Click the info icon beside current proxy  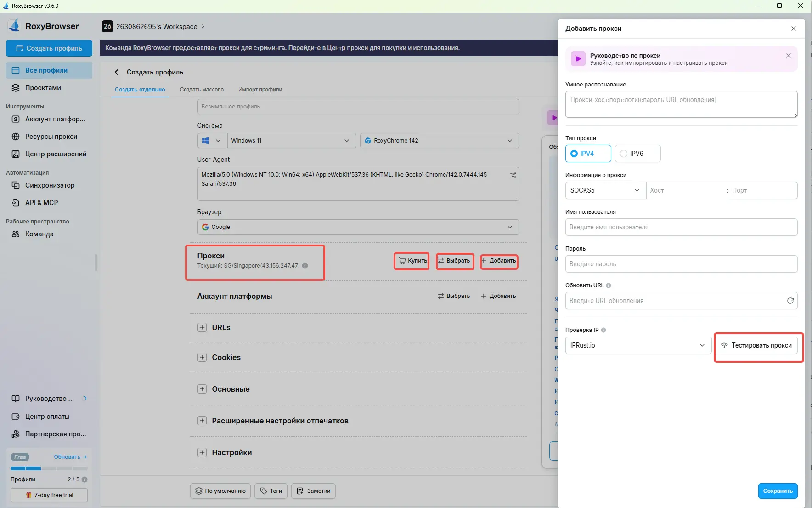pos(305,266)
